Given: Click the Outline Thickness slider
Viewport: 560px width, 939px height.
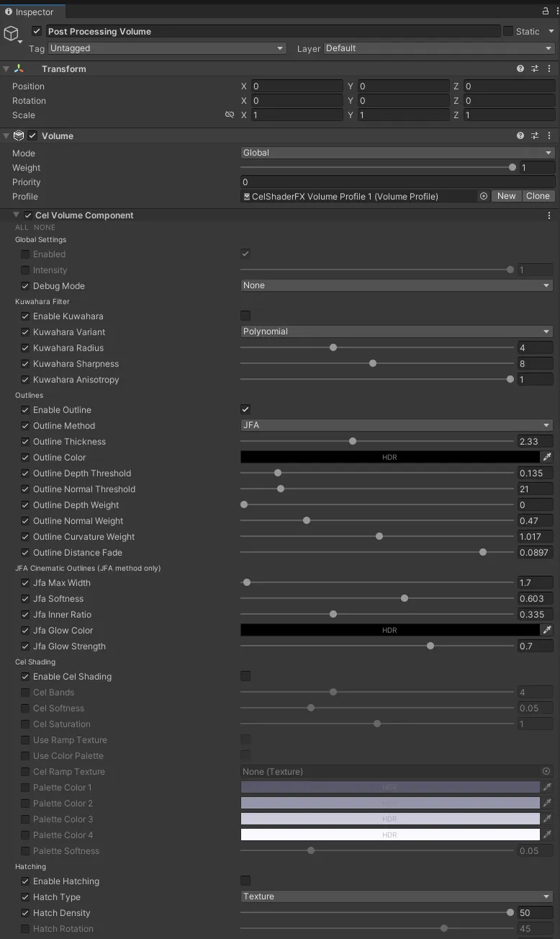Looking at the screenshot, I should pyautogui.click(x=377, y=441).
